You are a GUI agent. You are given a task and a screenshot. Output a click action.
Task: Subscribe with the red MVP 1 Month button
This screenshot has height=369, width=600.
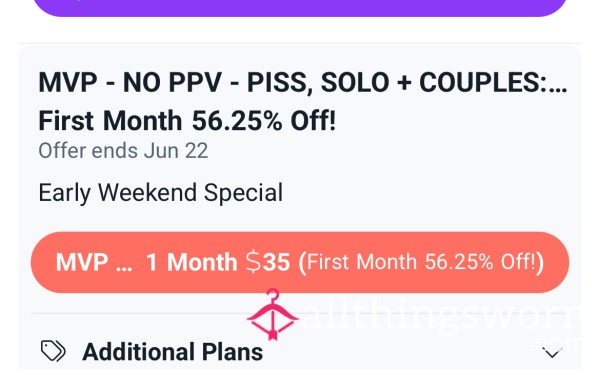[x=300, y=262]
